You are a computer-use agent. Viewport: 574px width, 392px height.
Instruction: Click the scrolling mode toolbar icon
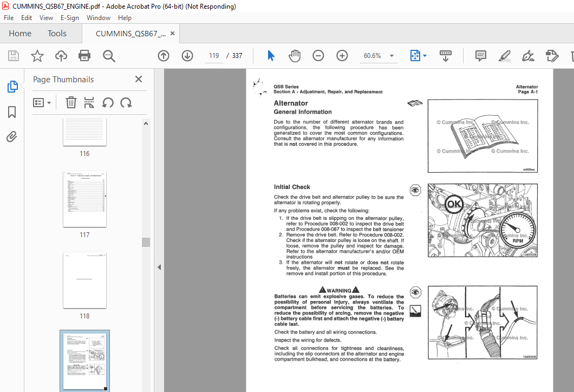(446, 56)
